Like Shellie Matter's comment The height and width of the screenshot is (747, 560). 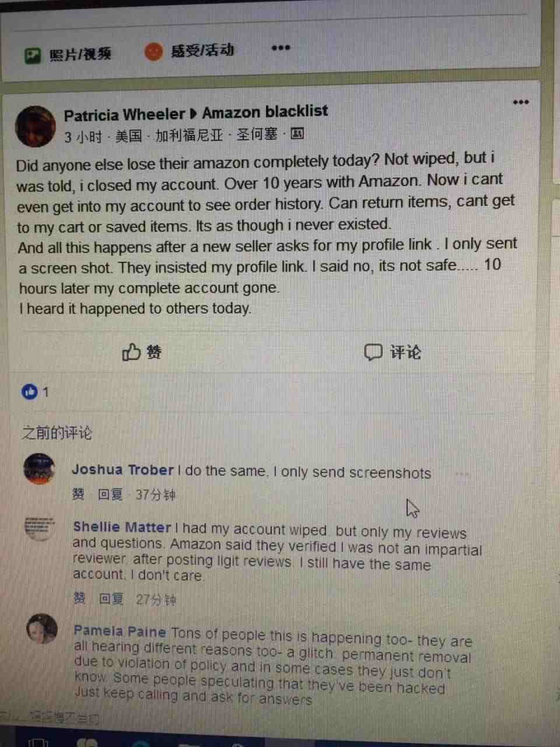point(79,598)
